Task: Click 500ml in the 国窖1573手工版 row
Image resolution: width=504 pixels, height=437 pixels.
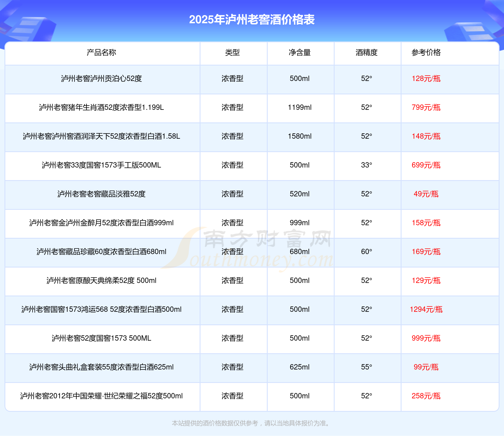Action: tap(300, 165)
